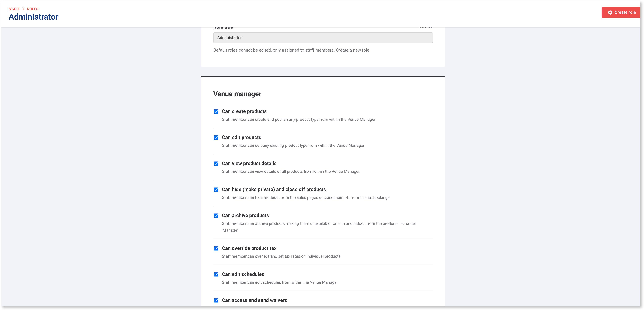
Task: Go to the STAFF breadcrumb
Action: pyautogui.click(x=14, y=9)
